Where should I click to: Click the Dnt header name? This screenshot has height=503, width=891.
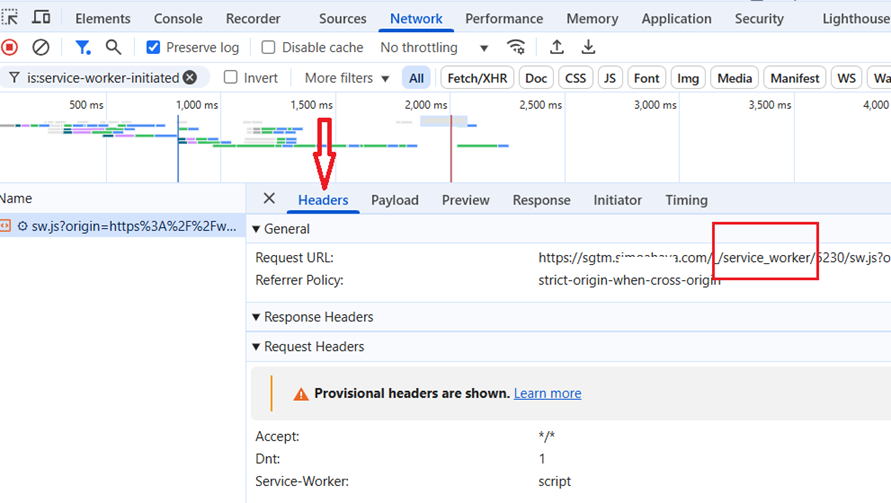[268, 459]
